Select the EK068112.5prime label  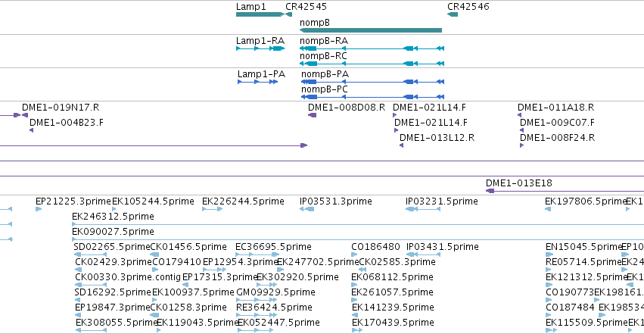coord(392,277)
